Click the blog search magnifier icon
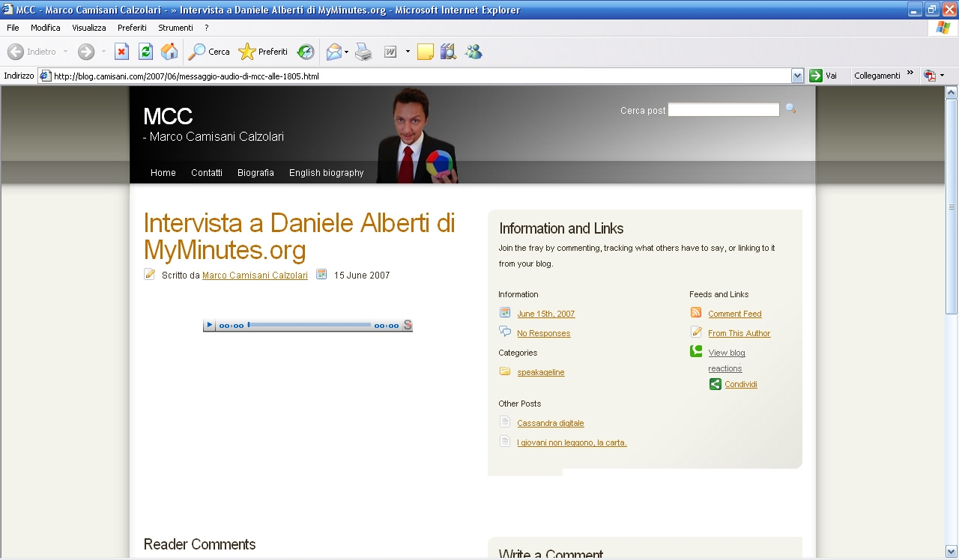 pyautogui.click(x=790, y=109)
